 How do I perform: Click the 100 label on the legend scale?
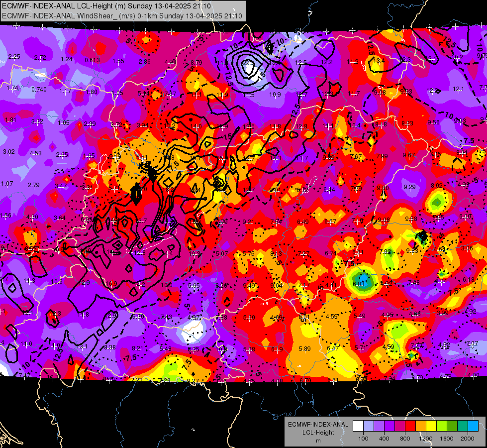pyautogui.click(x=363, y=439)
